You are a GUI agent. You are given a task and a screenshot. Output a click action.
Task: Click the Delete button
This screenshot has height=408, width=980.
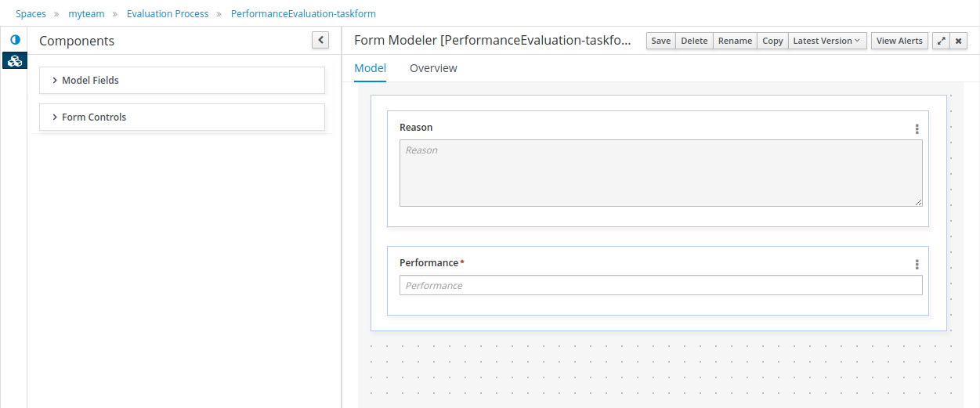tap(694, 41)
